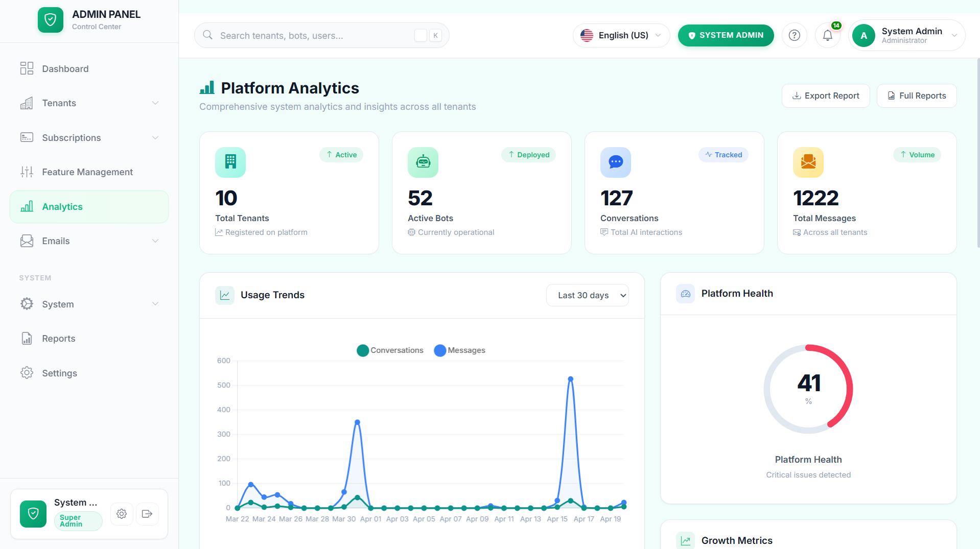Image resolution: width=980 pixels, height=549 pixels.
Task: Click the "1222" Total Messages value
Action: [x=816, y=198]
